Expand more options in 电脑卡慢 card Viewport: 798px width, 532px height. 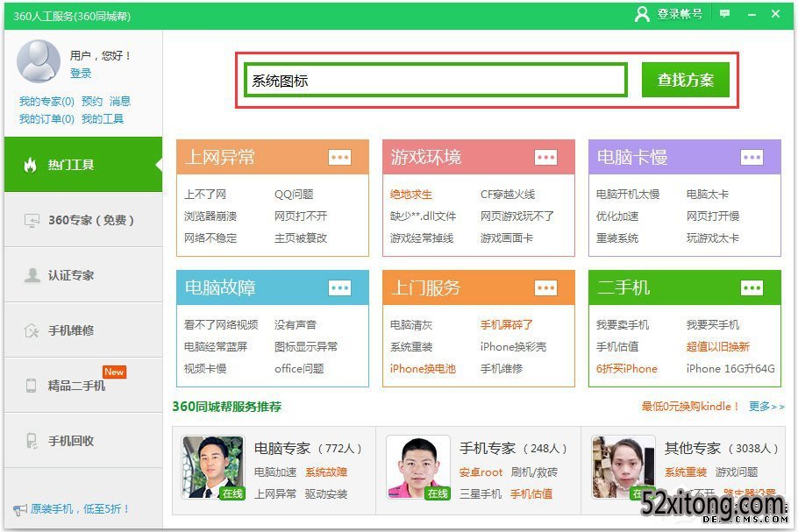(x=752, y=157)
